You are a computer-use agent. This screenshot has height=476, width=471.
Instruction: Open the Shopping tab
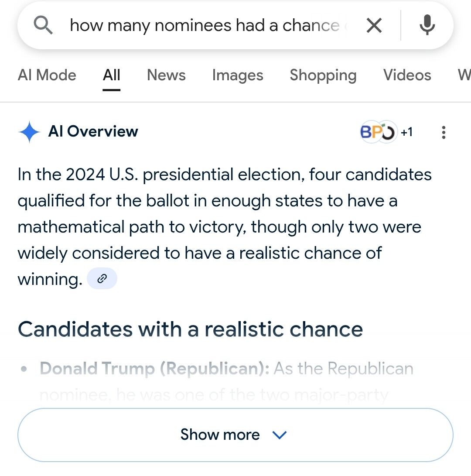[323, 75]
